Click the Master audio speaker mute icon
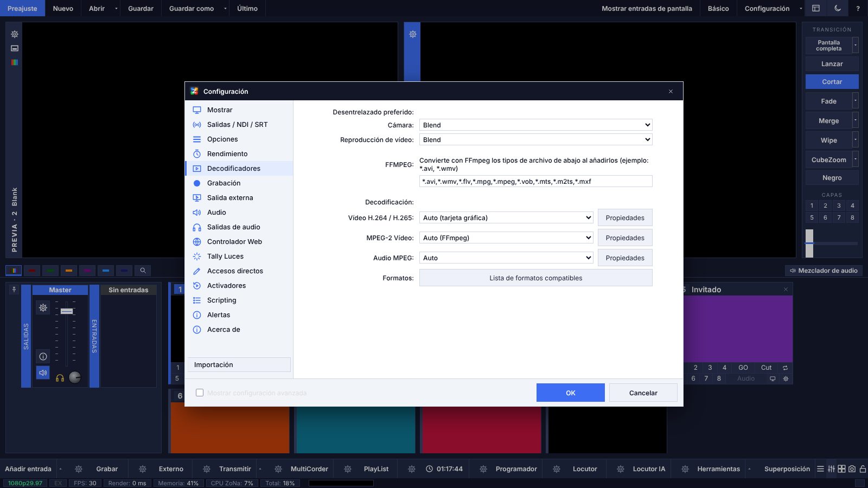This screenshot has height=488, width=868. [x=43, y=373]
